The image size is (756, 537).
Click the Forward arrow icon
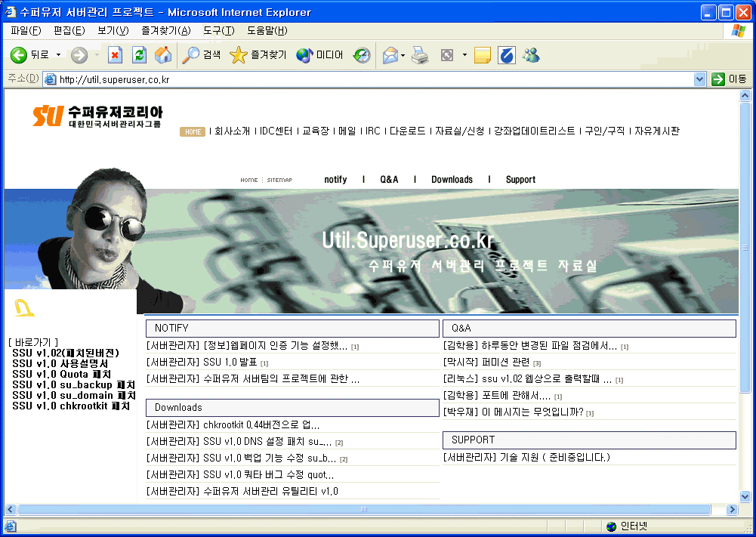79,55
